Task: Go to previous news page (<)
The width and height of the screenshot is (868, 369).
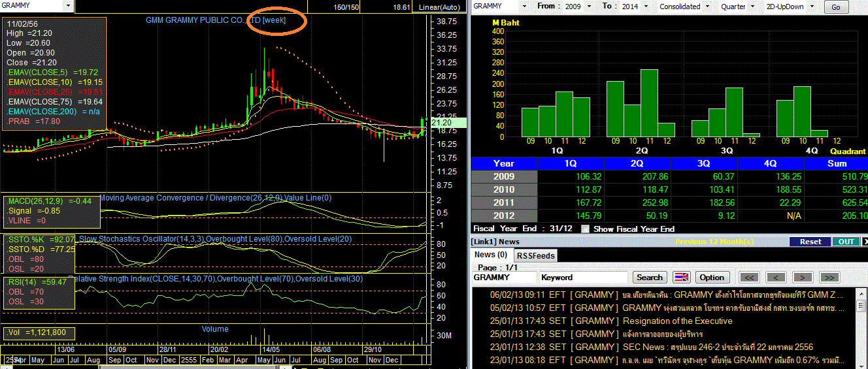Action: [x=776, y=277]
